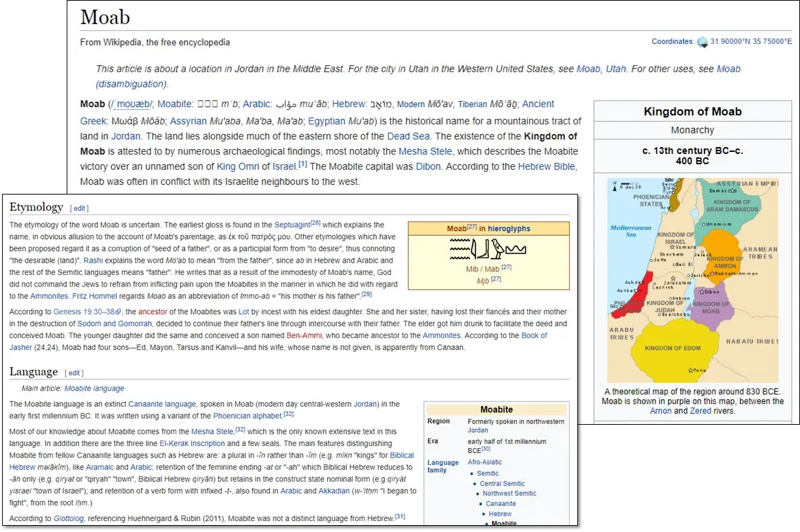Open the Dibon capital link
800x532 pixels.
428,167
